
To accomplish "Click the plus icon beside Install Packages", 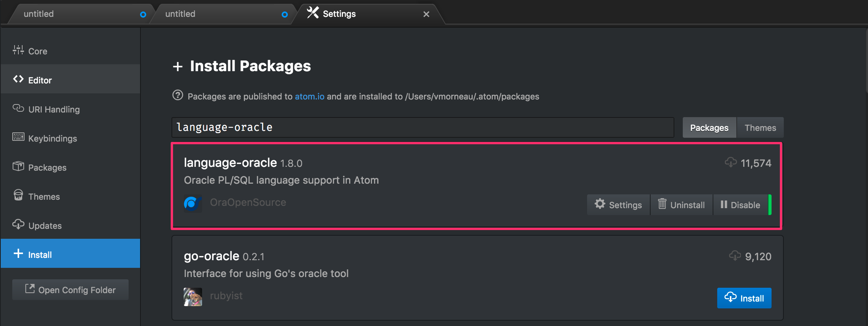I will click(x=178, y=67).
